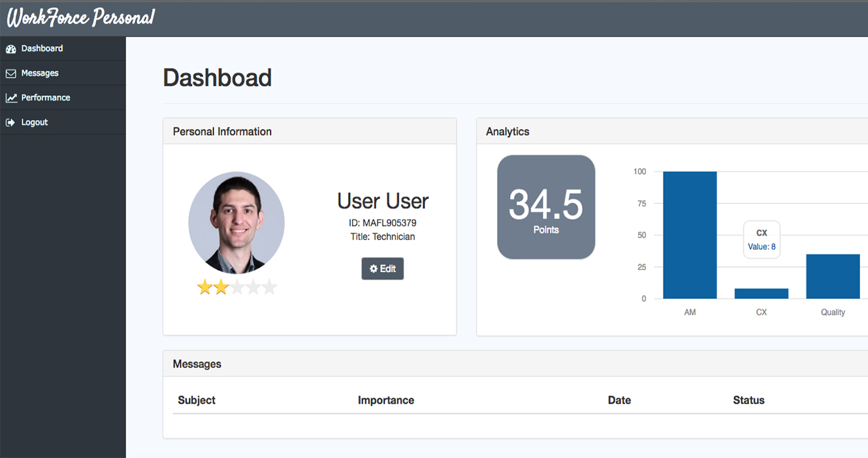
Task: Click the user profile photo
Action: click(x=236, y=222)
